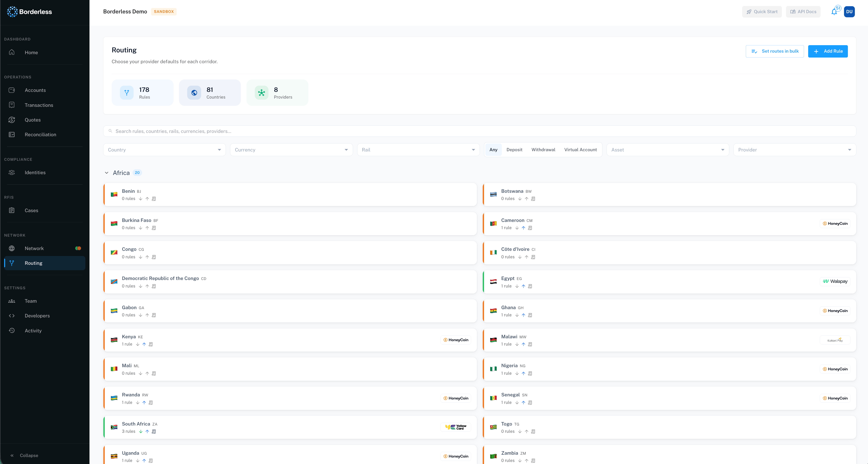Click the receipt icon in Cameroon row

(530, 228)
